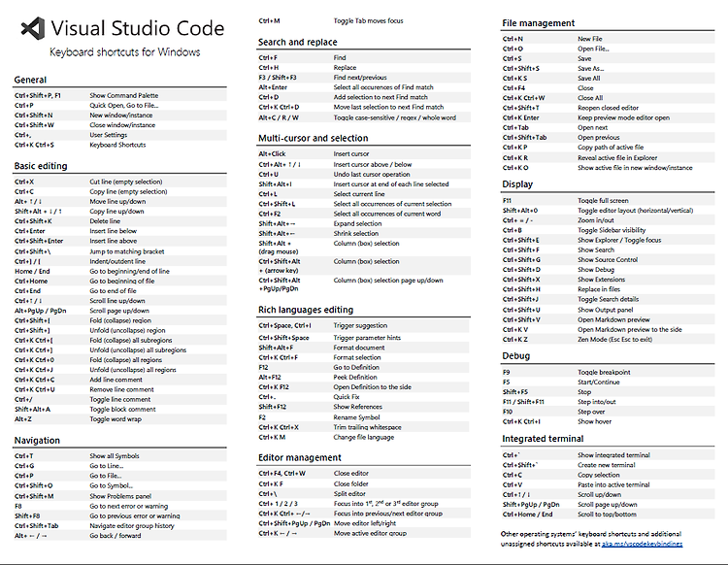
Task: Select the 'Toggle block comment' entry
Action: [x=122, y=409]
